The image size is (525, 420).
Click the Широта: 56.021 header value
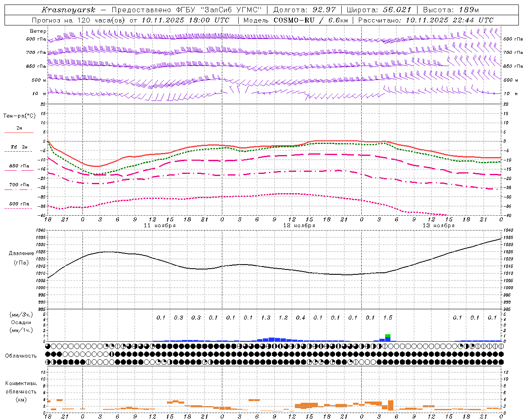pyautogui.click(x=379, y=9)
